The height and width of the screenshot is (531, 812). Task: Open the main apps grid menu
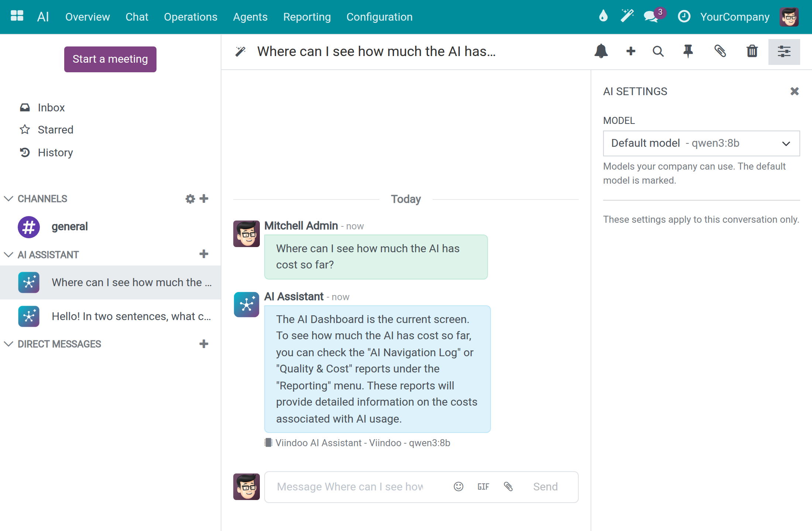(x=17, y=16)
